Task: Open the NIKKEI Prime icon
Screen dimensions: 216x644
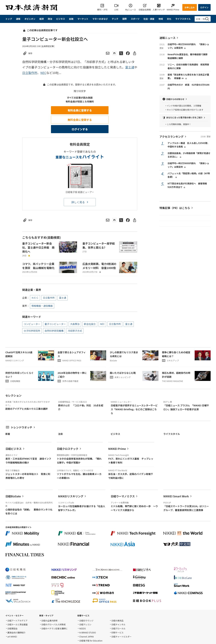Action: click(173, 6)
